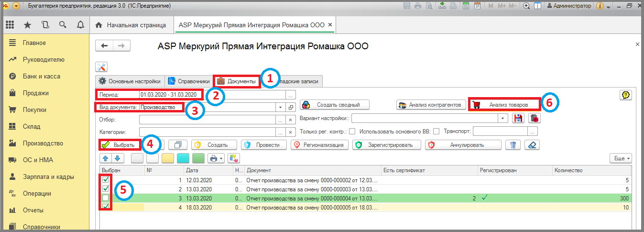Click the 'Анализ товаров' button
This screenshot has width=644, height=232.
point(504,104)
